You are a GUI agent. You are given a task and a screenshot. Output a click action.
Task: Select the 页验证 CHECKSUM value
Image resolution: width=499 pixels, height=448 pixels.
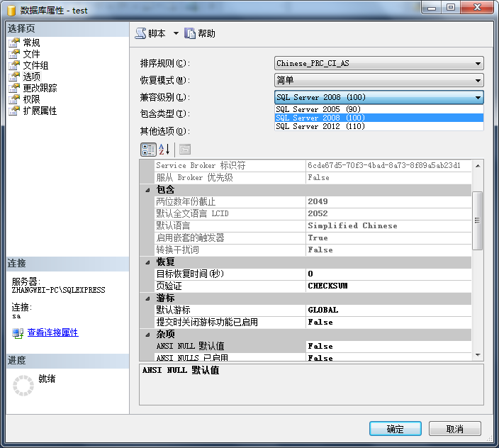pyautogui.click(x=388, y=286)
